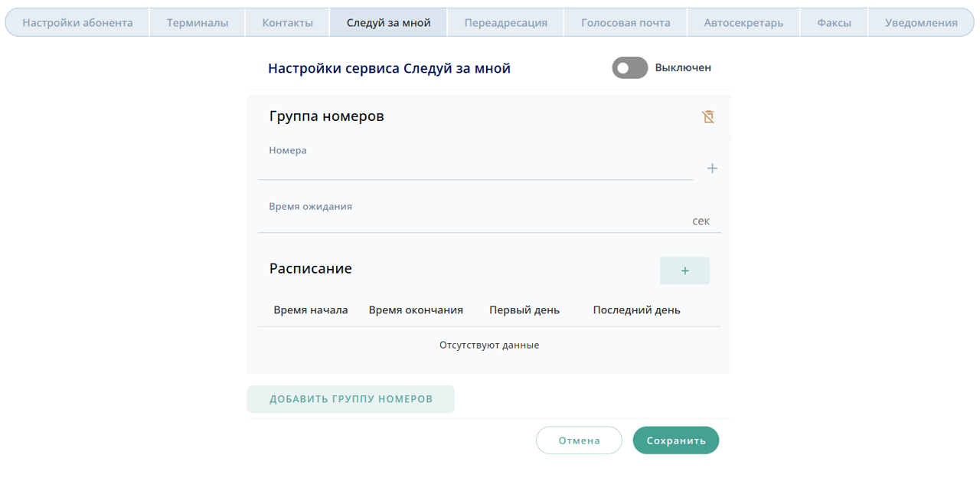The height and width of the screenshot is (478, 980).
Task: Open the Настройки абонента tab
Action: 77,23
